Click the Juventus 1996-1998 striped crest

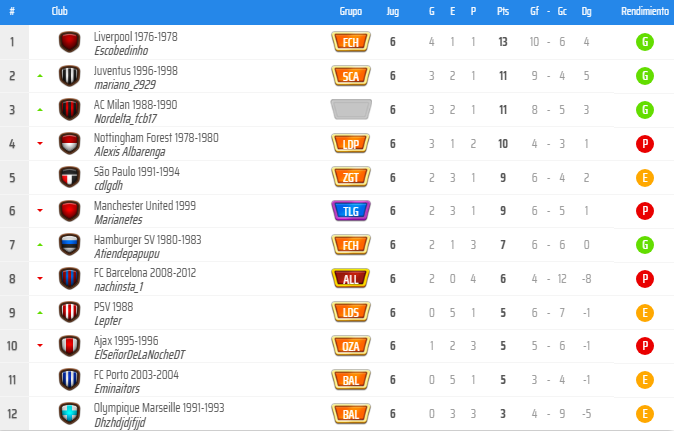tap(69, 76)
